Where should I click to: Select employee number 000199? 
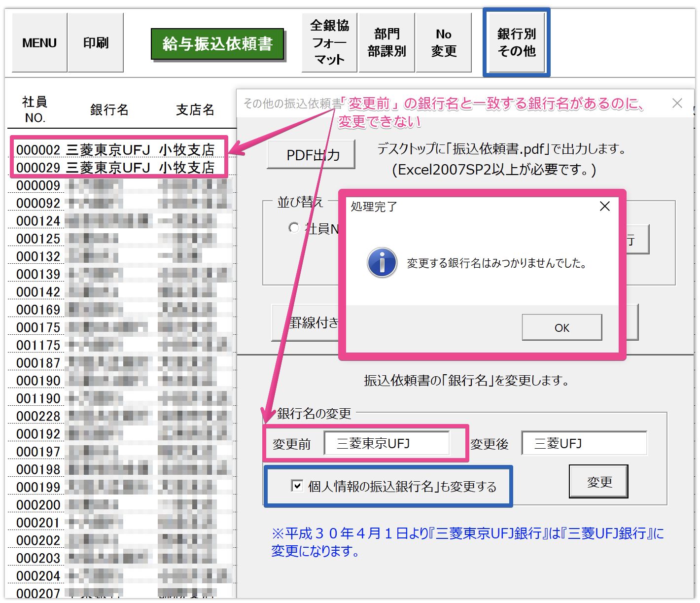coord(38,487)
